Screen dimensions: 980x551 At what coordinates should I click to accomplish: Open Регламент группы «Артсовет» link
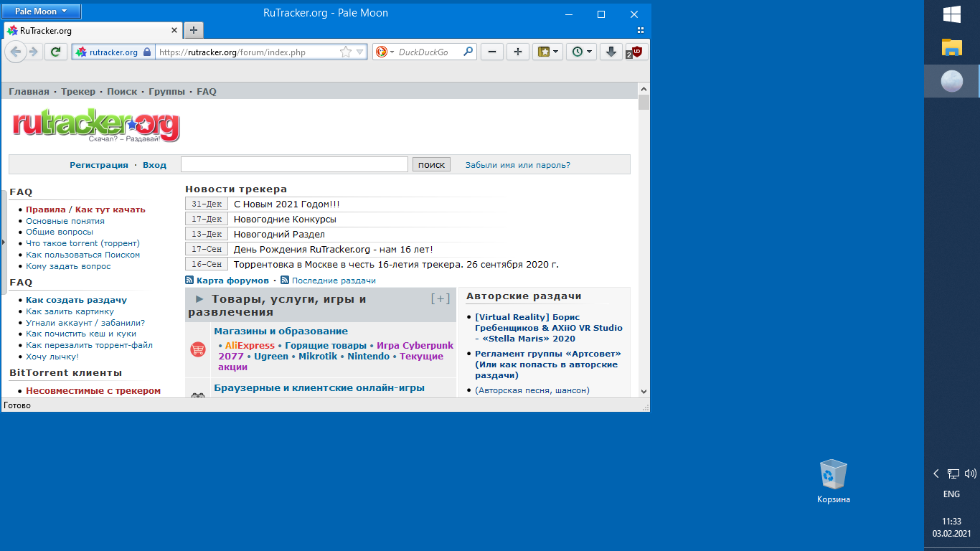click(548, 364)
